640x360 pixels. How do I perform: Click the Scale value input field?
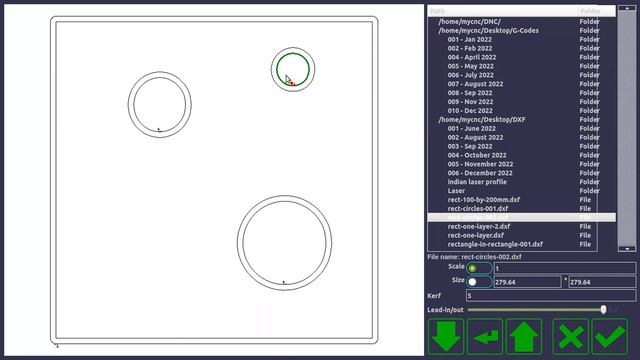click(x=565, y=268)
